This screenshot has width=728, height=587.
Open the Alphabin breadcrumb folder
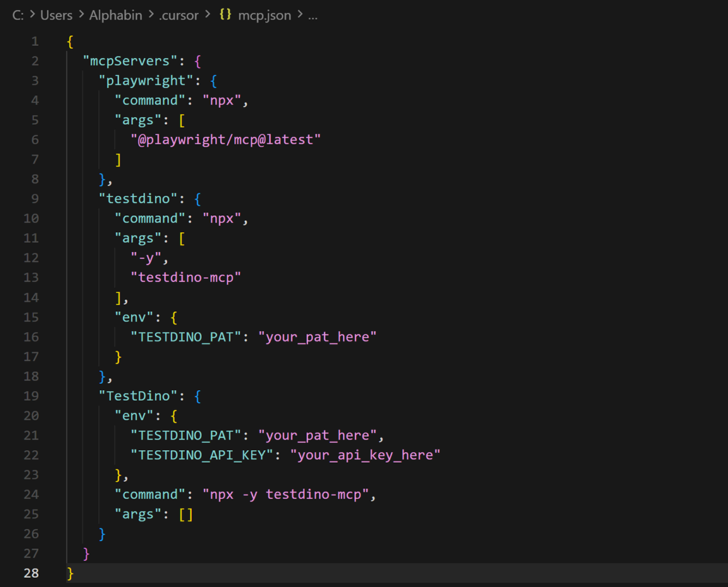click(116, 16)
